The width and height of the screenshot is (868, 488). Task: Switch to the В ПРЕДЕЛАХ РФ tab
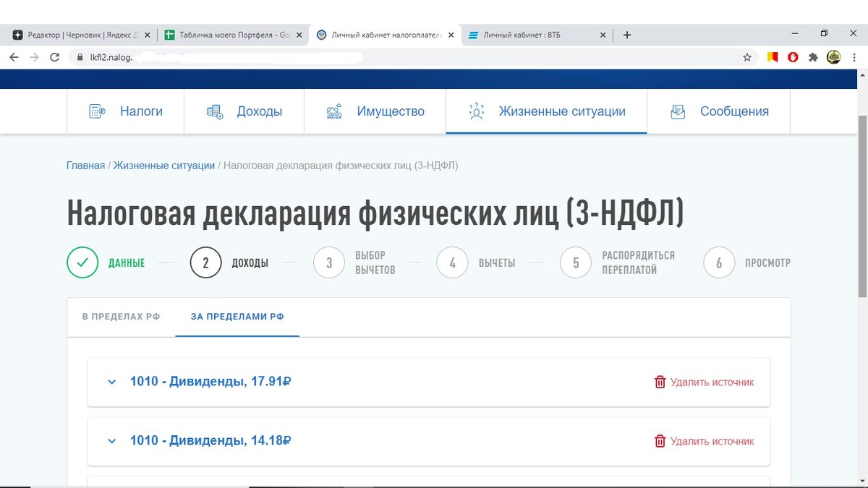click(119, 317)
